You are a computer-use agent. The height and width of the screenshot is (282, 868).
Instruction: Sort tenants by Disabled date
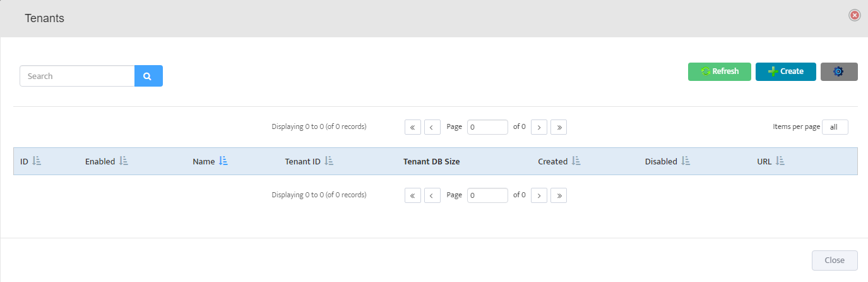pyautogui.click(x=686, y=161)
